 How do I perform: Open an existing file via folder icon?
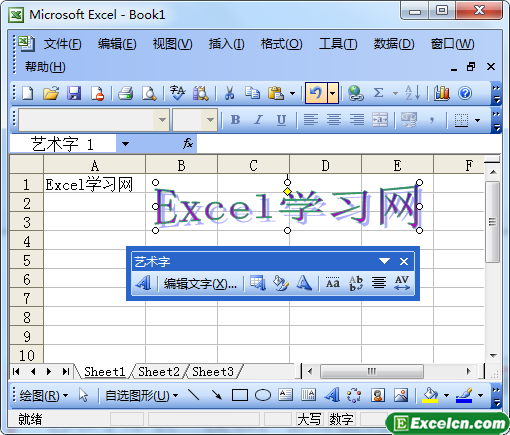(x=51, y=93)
